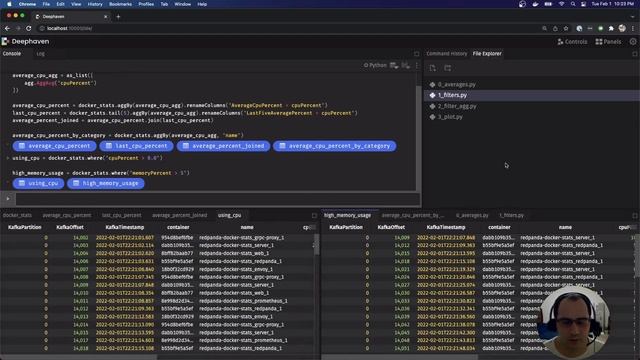Click KafkaTimestamp header in using_cpu table

coord(125,227)
